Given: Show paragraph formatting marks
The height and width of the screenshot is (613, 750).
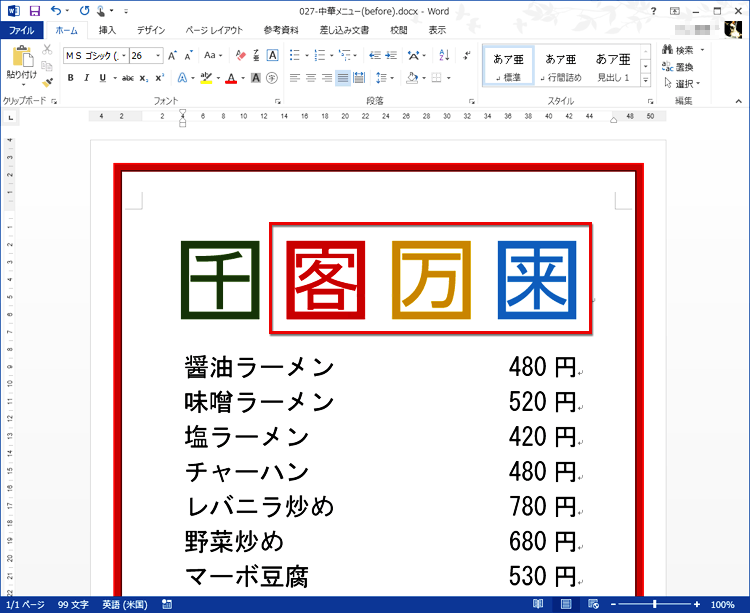Looking at the screenshot, I should click(x=466, y=55).
